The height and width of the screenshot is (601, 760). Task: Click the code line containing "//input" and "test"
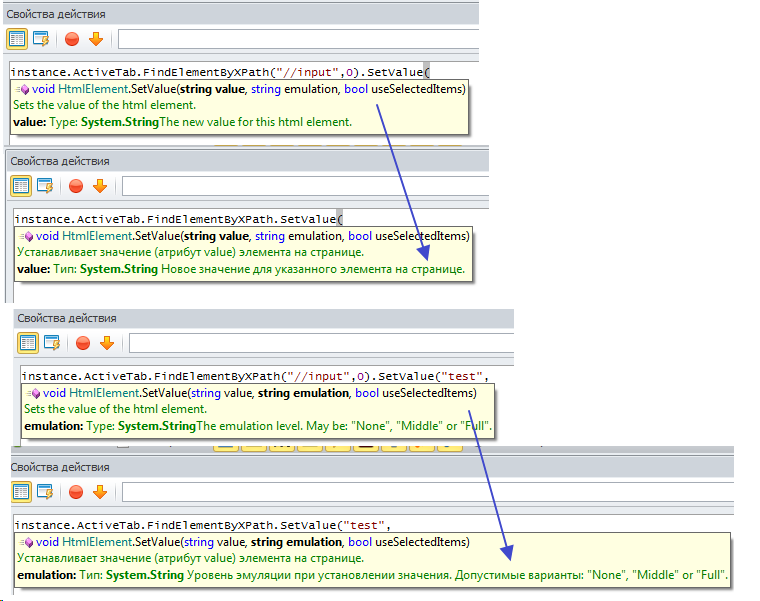pyautogui.click(x=255, y=376)
